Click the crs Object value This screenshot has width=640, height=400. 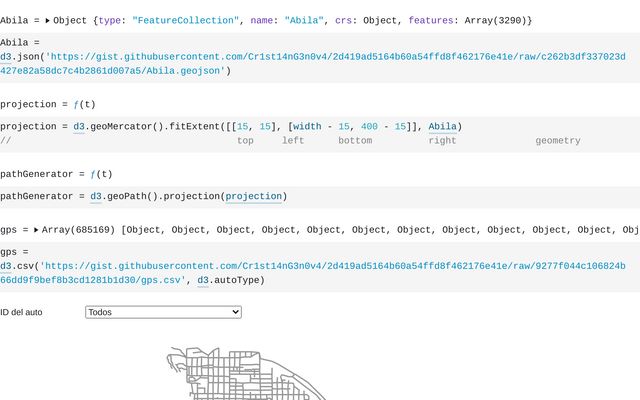pos(371,20)
